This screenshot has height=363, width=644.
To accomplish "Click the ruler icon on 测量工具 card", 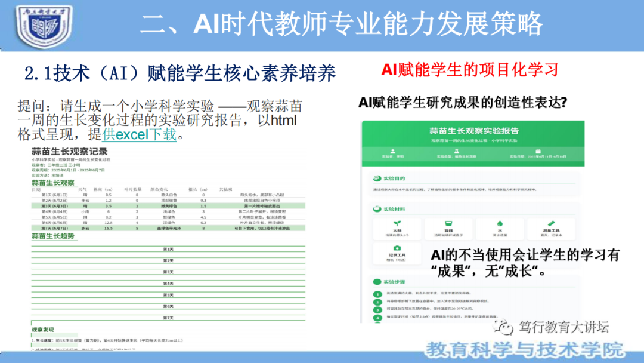I will click(x=551, y=223).
